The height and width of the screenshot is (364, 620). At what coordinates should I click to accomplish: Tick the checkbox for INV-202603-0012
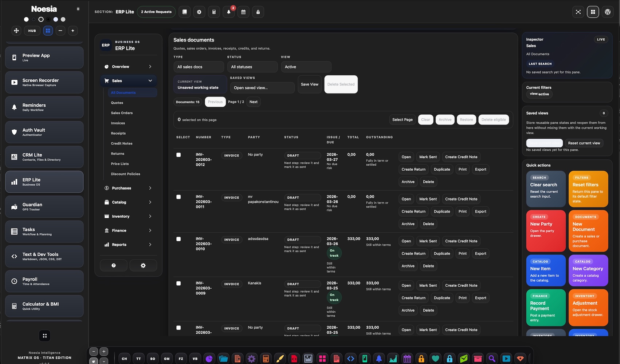(178, 155)
